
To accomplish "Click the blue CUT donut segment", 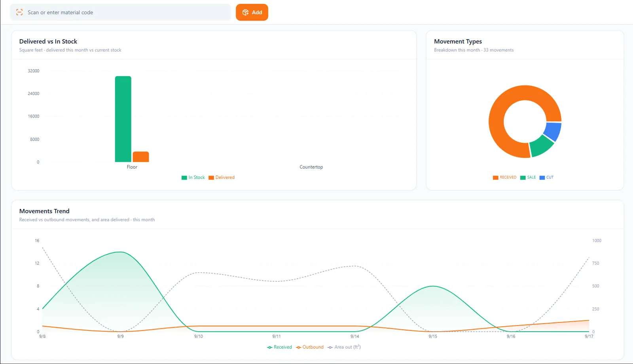I will 553,131.
